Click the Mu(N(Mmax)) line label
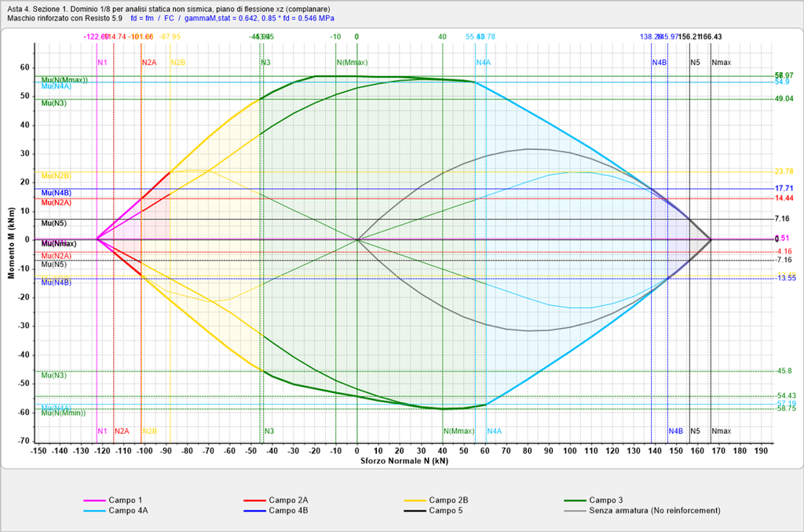The height and width of the screenshot is (532, 804). pyautogui.click(x=64, y=80)
